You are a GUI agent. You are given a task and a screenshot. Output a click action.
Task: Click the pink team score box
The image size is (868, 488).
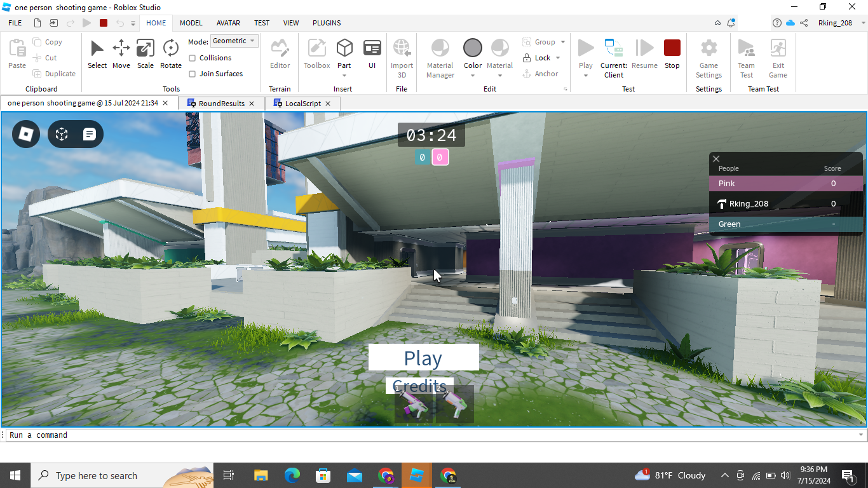pos(440,157)
